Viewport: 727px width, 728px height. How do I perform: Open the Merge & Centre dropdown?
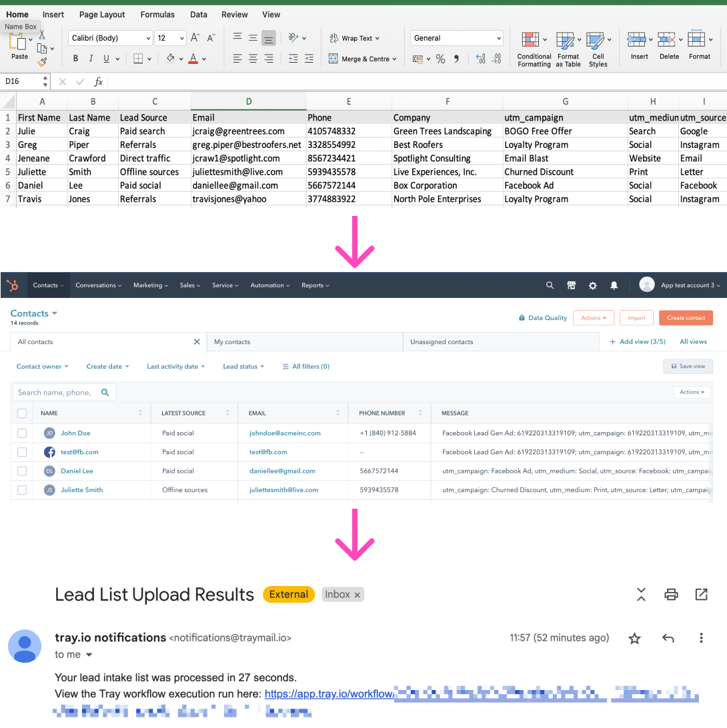[394, 59]
